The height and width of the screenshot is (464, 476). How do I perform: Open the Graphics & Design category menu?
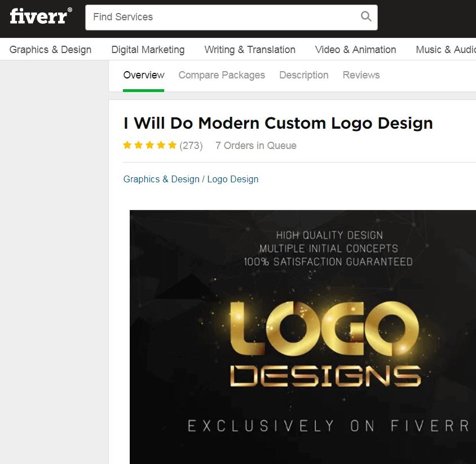click(x=50, y=50)
